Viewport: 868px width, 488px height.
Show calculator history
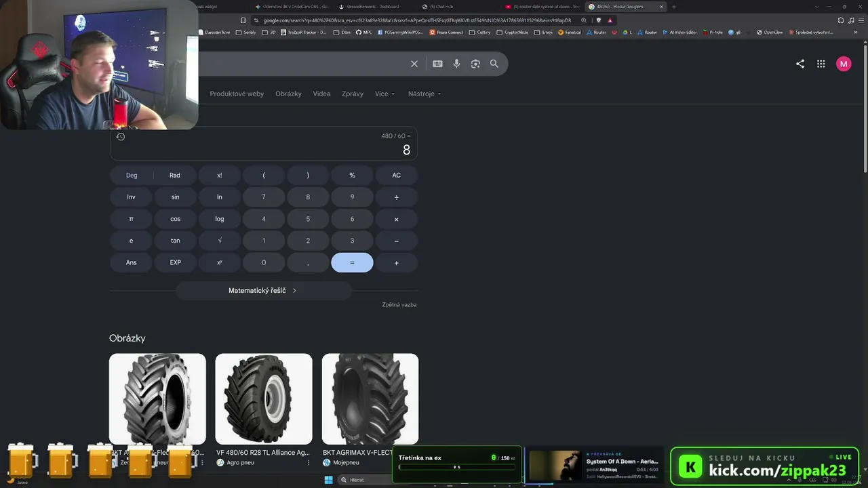click(x=121, y=136)
